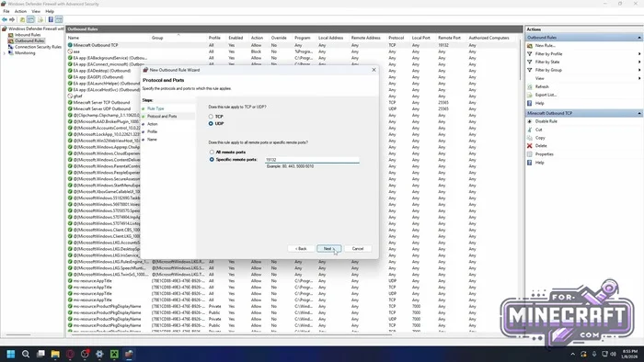
Task: Choose All remote ports option
Action: point(212,153)
